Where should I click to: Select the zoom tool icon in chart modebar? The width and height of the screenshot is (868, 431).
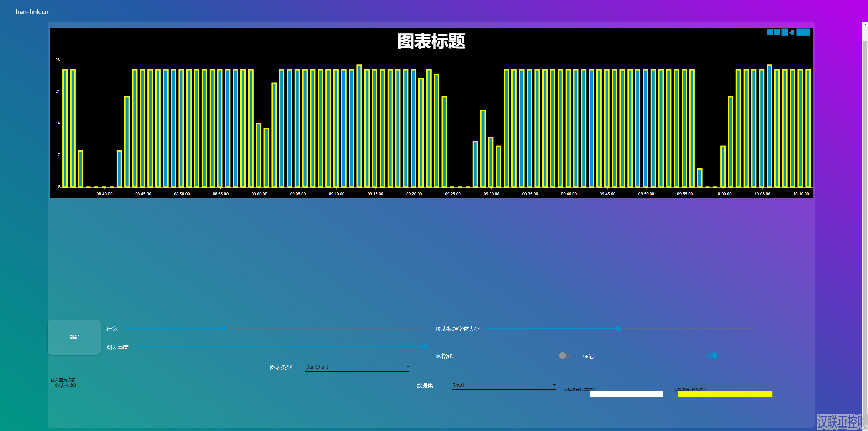pos(777,33)
